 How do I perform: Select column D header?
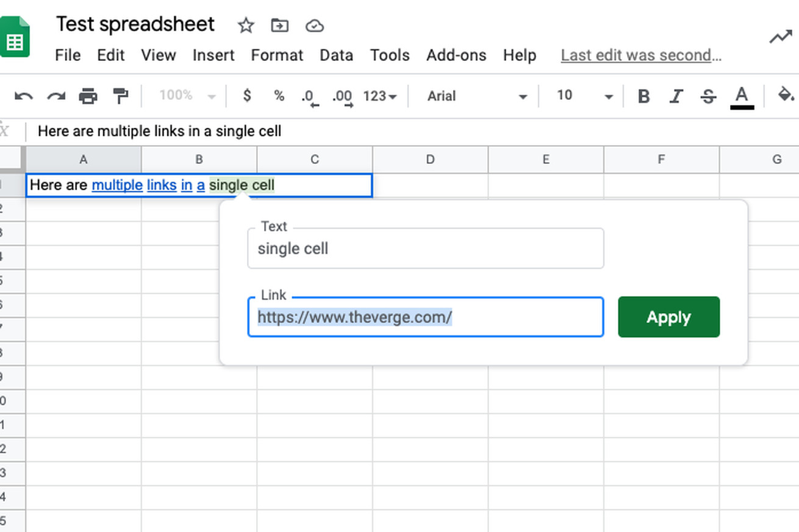430,160
